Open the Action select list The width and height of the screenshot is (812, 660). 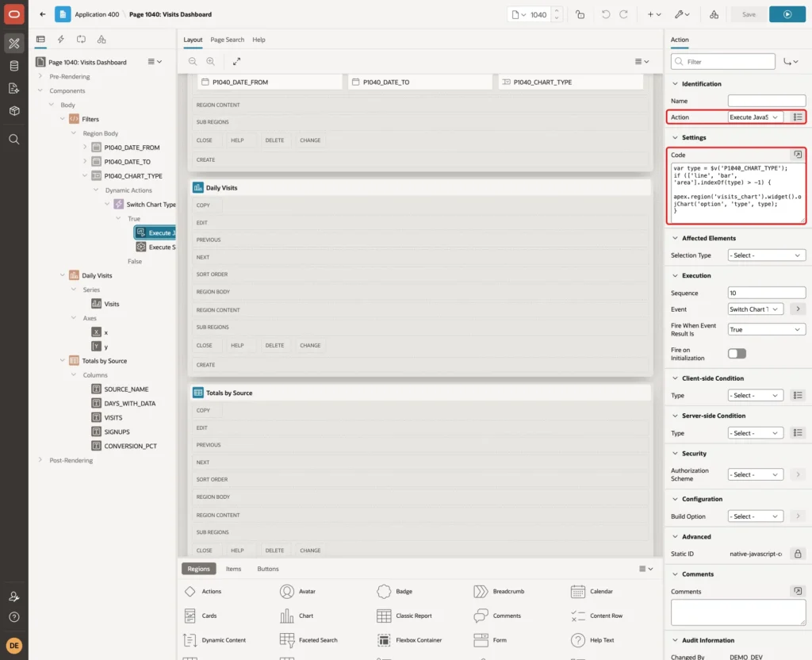[755, 117]
